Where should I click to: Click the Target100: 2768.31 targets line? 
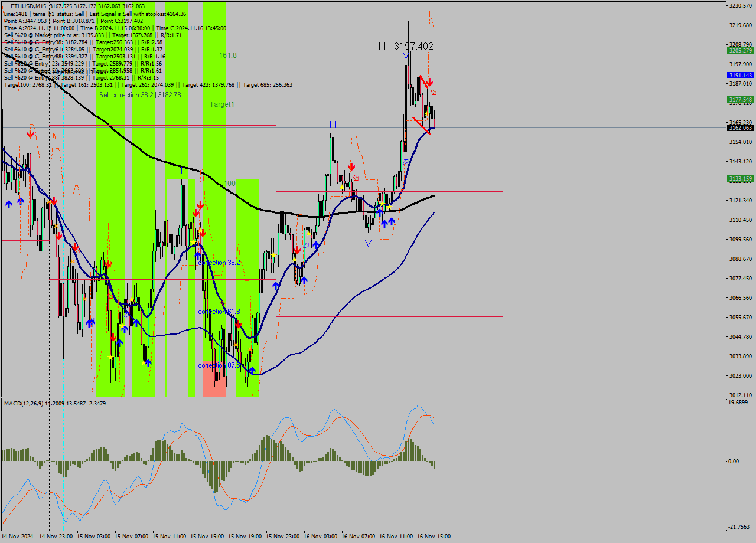(148, 85)
